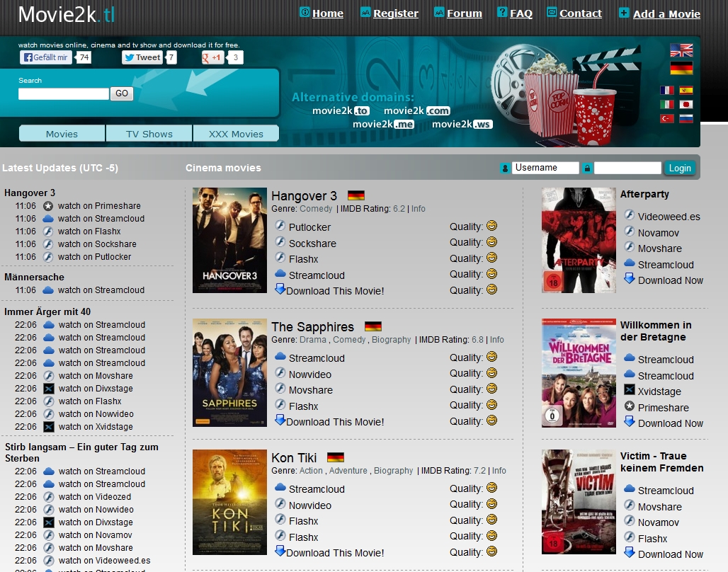Click the Login button

[680, 168]
